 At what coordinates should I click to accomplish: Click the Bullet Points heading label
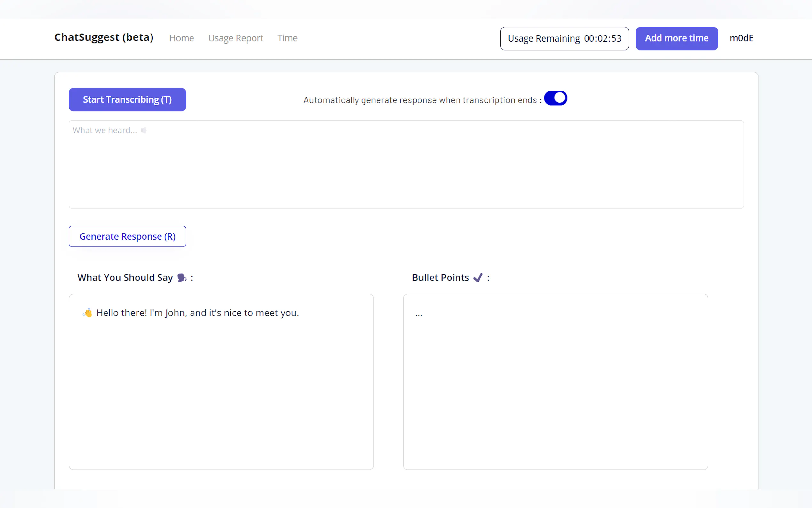(x=440, y=278)
